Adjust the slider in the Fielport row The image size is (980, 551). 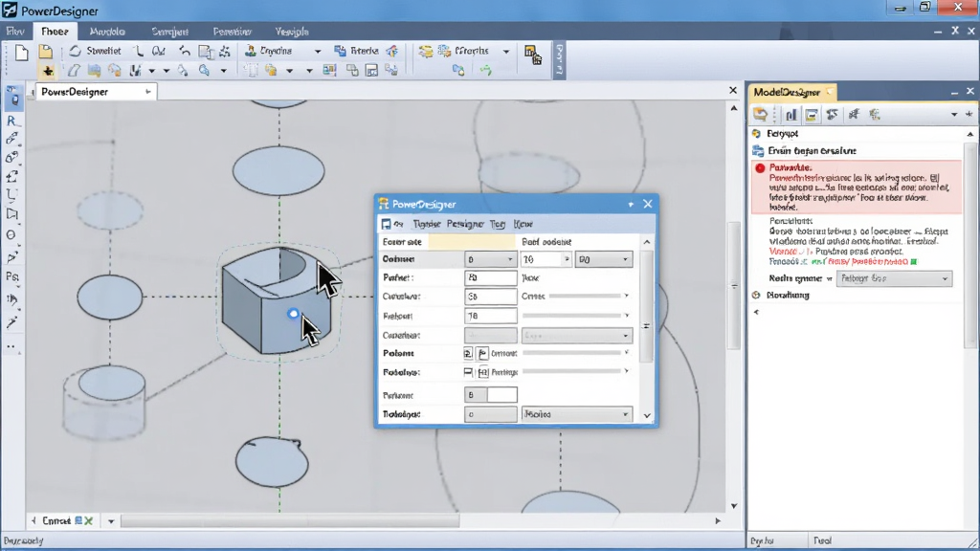[575, 316]
